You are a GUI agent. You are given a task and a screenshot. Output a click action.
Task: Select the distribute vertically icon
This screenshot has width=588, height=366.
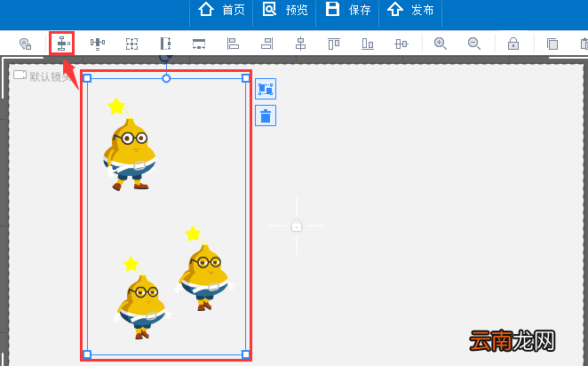62,44
